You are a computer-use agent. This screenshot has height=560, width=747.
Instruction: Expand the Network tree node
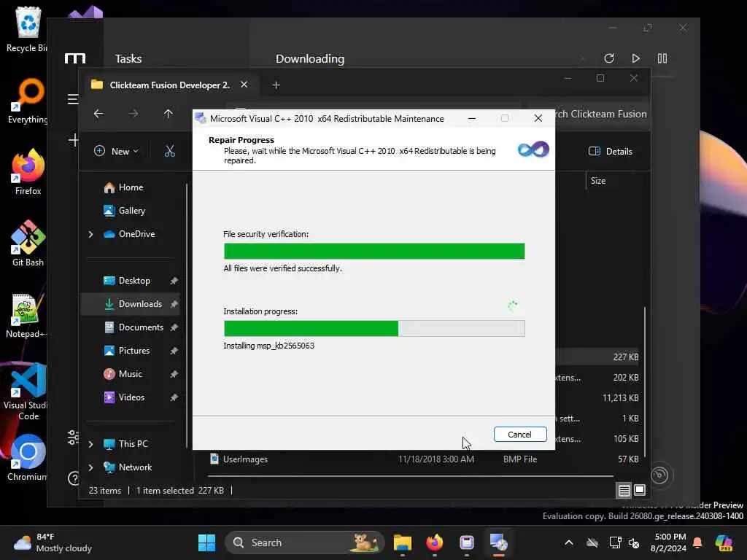(x=90, y=467)
